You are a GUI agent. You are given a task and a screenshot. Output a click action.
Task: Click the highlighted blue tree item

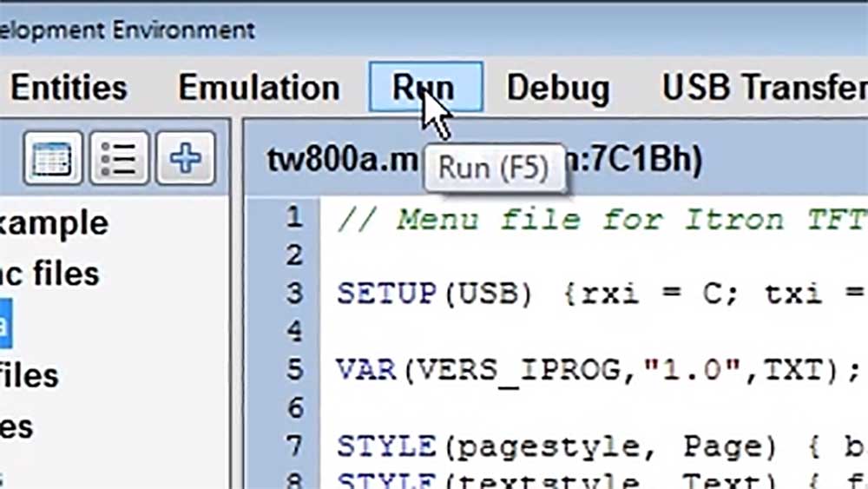coord(6,325)
